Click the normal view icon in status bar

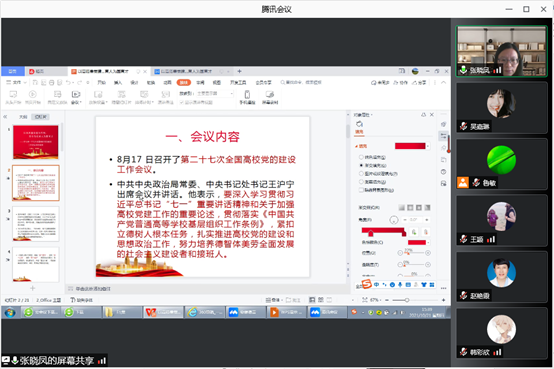[x=312, y=300]
